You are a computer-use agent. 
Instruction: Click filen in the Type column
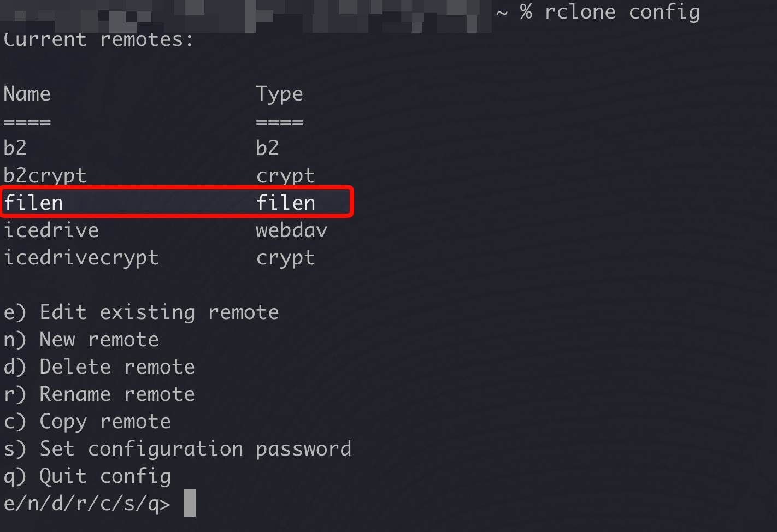coord(286,203)
